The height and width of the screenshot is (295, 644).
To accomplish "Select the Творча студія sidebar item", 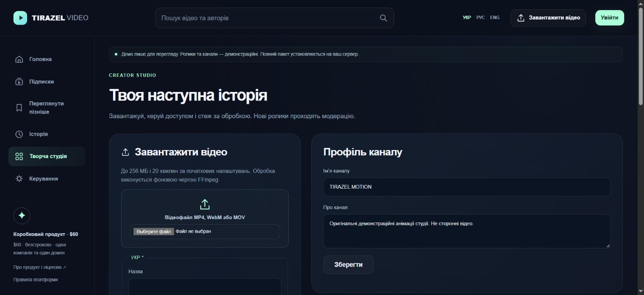I will (x=47, y=156).
